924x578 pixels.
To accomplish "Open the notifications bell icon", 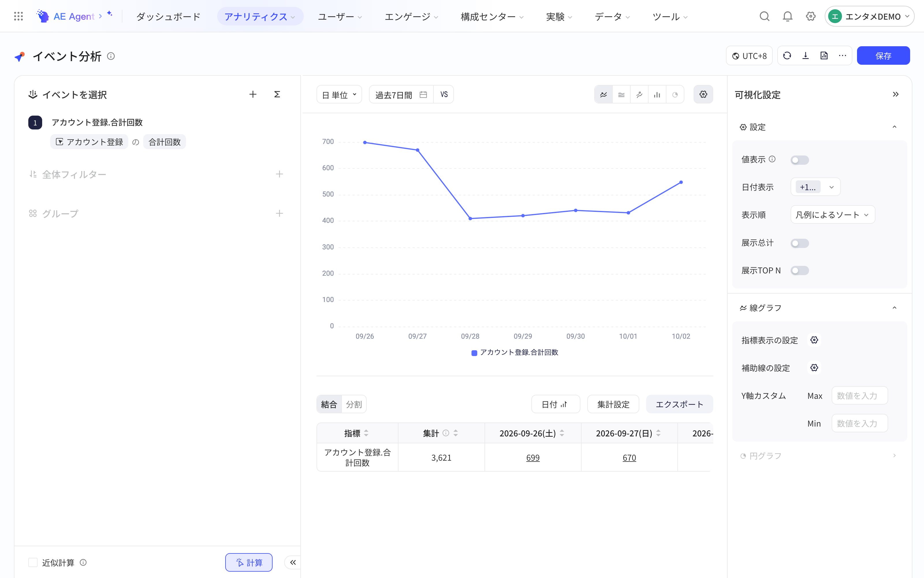I will tap(788, 16).
